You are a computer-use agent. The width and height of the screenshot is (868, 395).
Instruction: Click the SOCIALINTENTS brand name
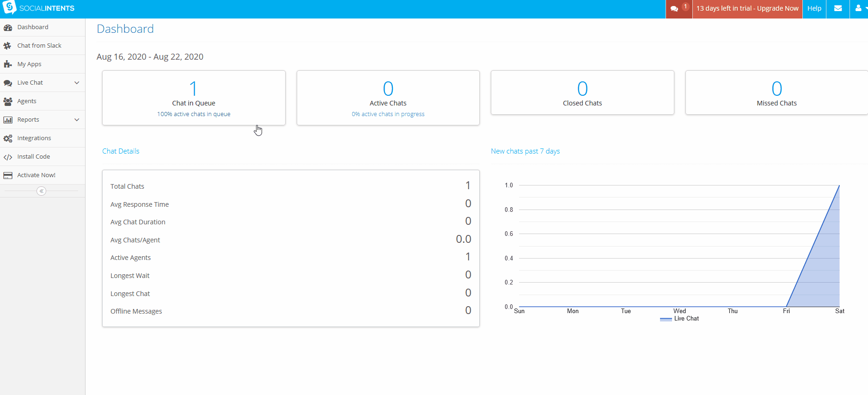(47, 8)
